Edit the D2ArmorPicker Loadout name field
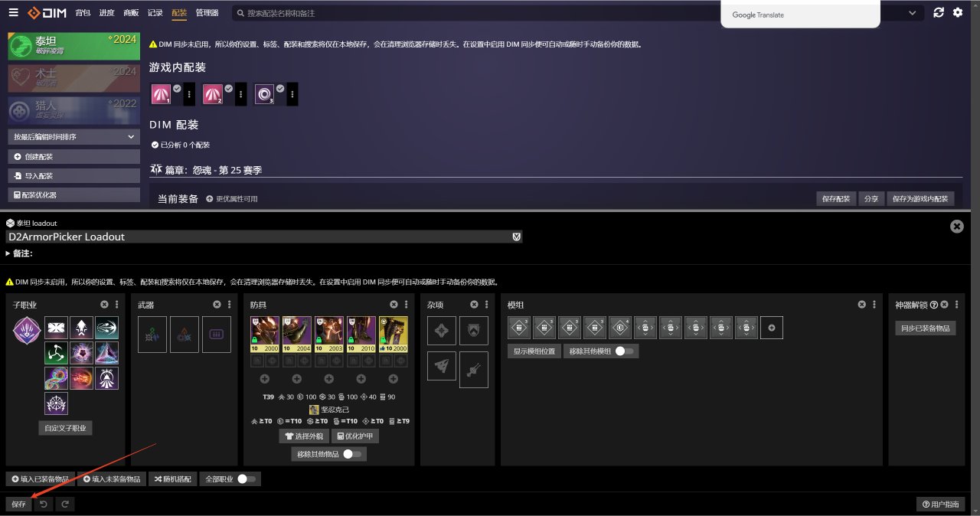Image resolution: width=980 pixels, height=516 pixels. click(x=259, y=237)
